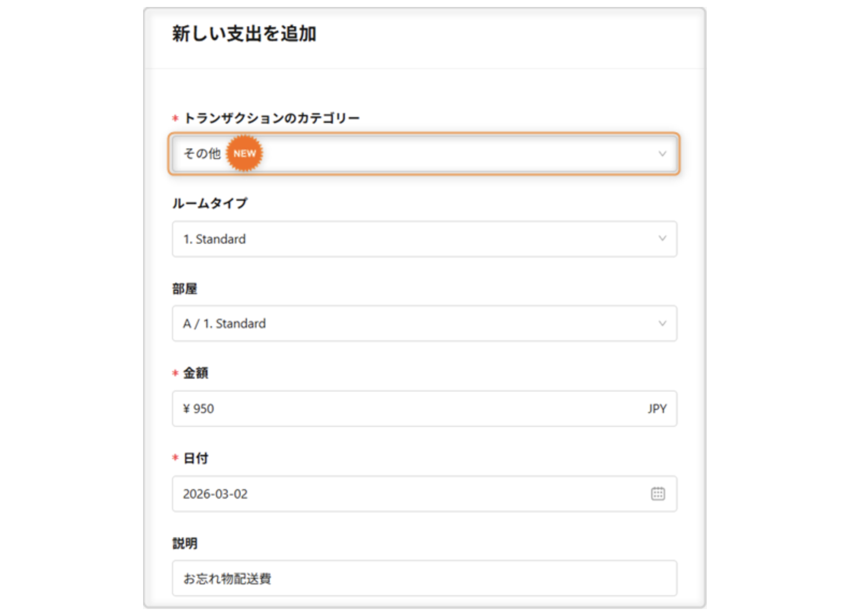
Task: Open the 部屋 room selection dropdown
Action: click(424, 323)
